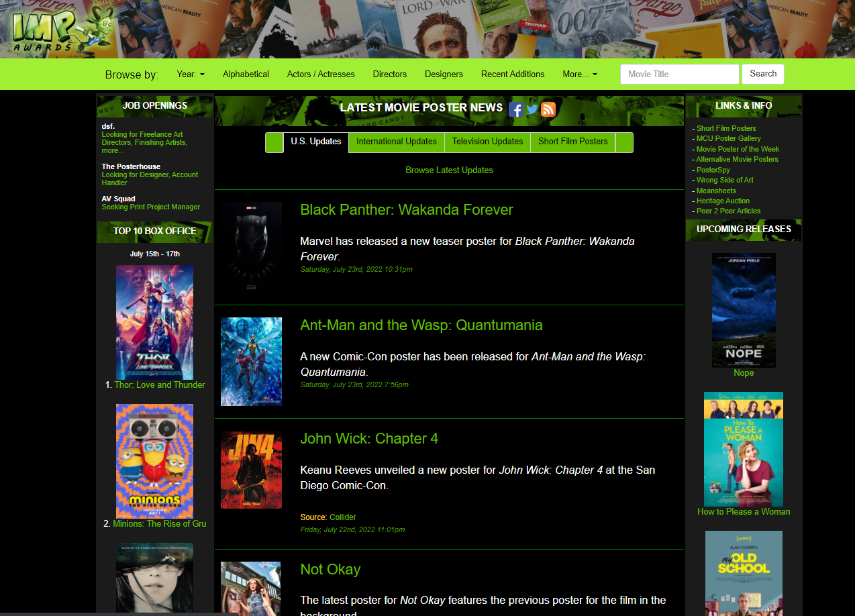Open Peer 2 Peer Articles link
This screenshot has height=616, width=855.
tap(729, 211)
